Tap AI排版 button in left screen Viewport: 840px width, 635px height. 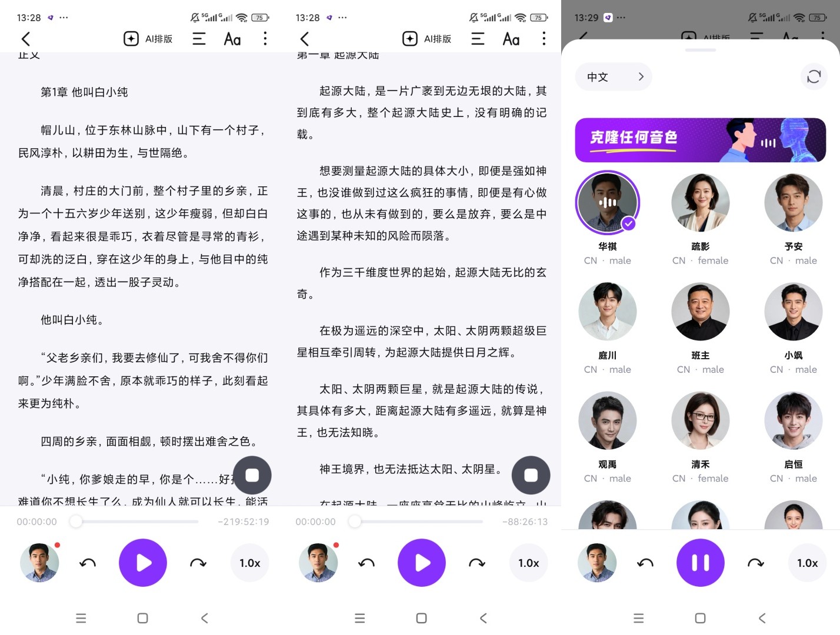(148, 39)
